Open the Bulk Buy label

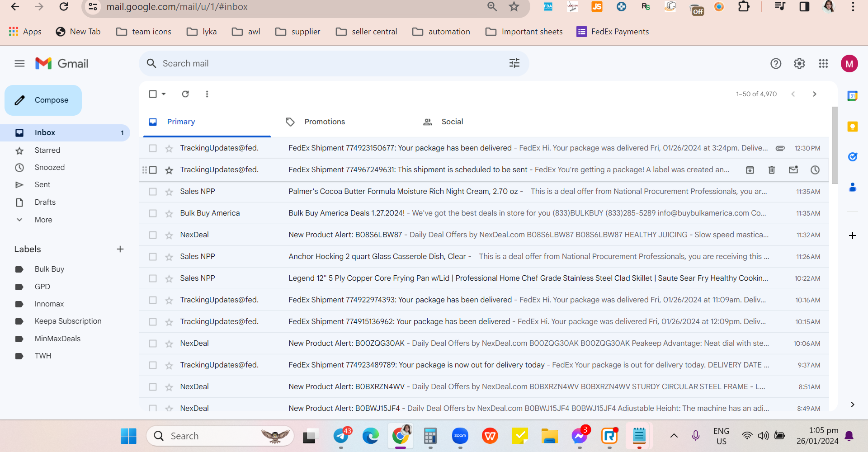(x=49, y=269)
